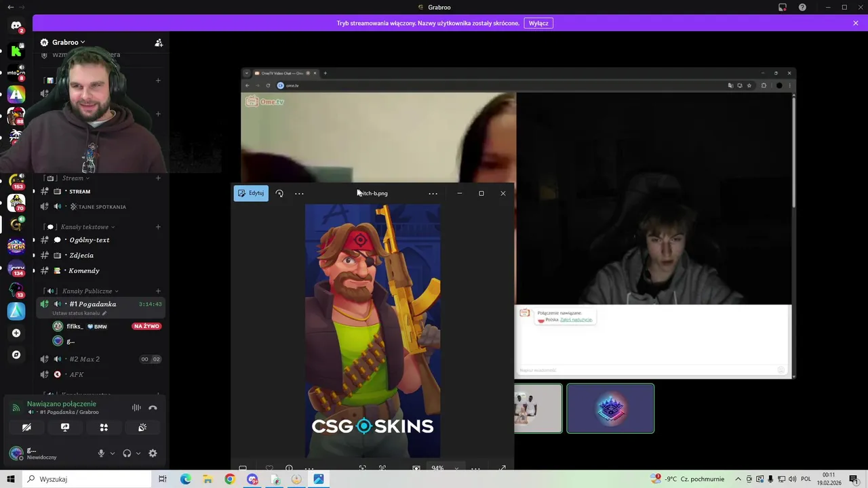Create channel in Kanały Publiczne category

(158, 291)
